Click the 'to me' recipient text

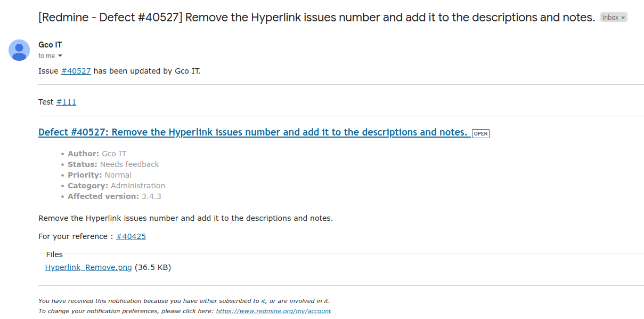click(x=47, y=56)
